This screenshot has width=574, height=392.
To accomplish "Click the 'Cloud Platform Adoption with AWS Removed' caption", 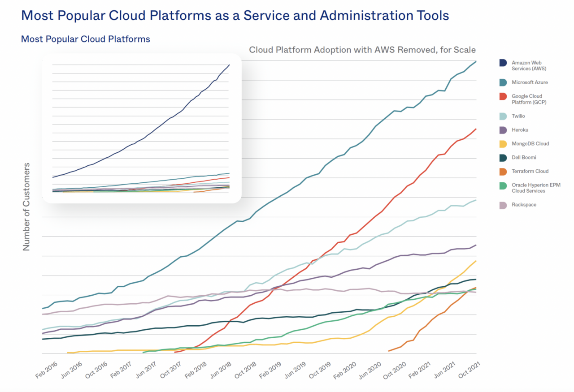I will point(362,50).
